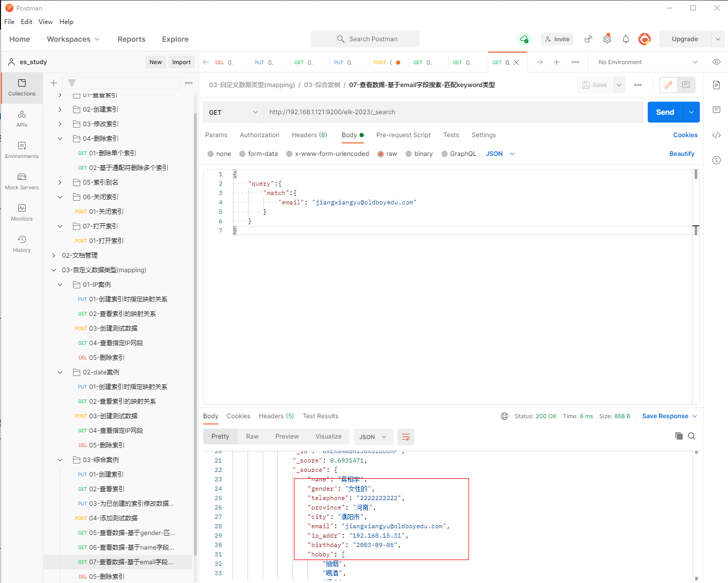The image size is (728, 583).
Task: Switch to the Pre-request Script tab
Action: 403,135
